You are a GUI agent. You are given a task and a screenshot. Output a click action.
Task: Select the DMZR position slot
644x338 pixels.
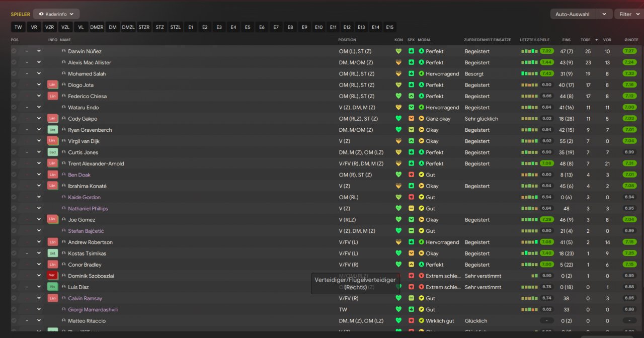tap(97, 27)
